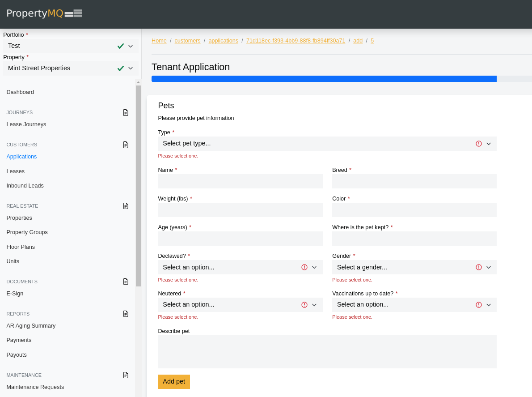
Task: Open the Vaccinations up to date dropdown
Action: tap(414, 305)
